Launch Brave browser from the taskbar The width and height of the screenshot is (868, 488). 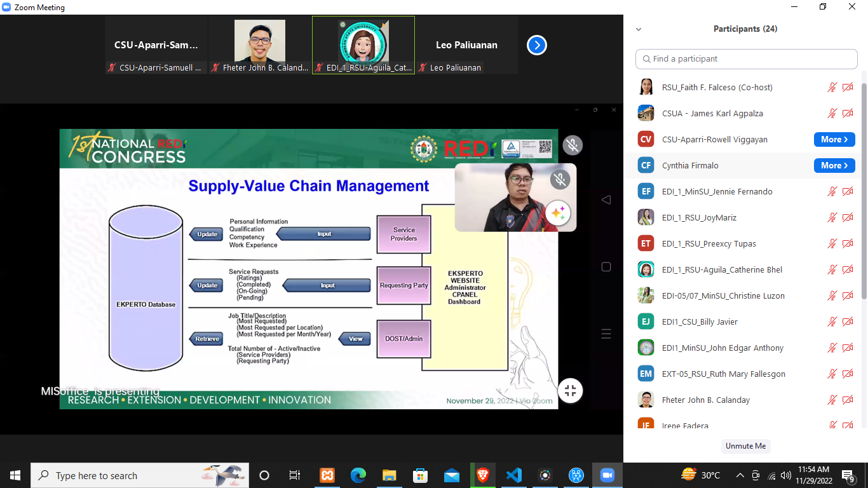(x=483, y=475)
